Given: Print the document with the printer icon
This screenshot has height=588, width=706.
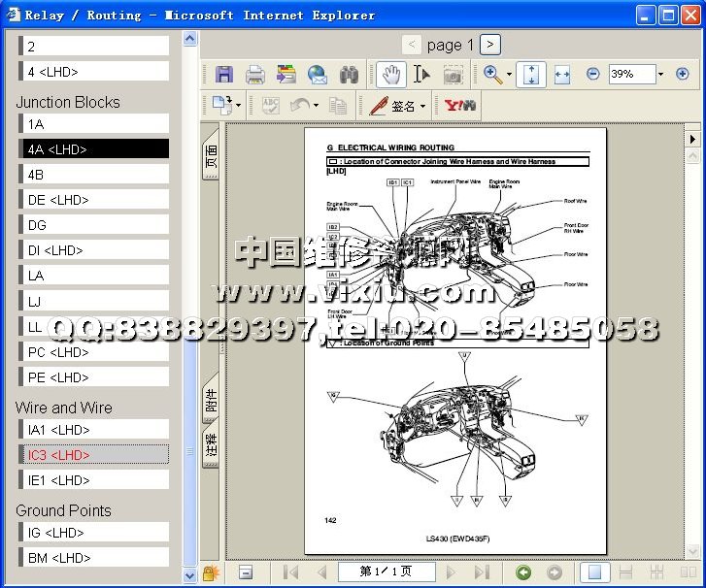Looking at the screenshot, I should (x=254, y=75).
